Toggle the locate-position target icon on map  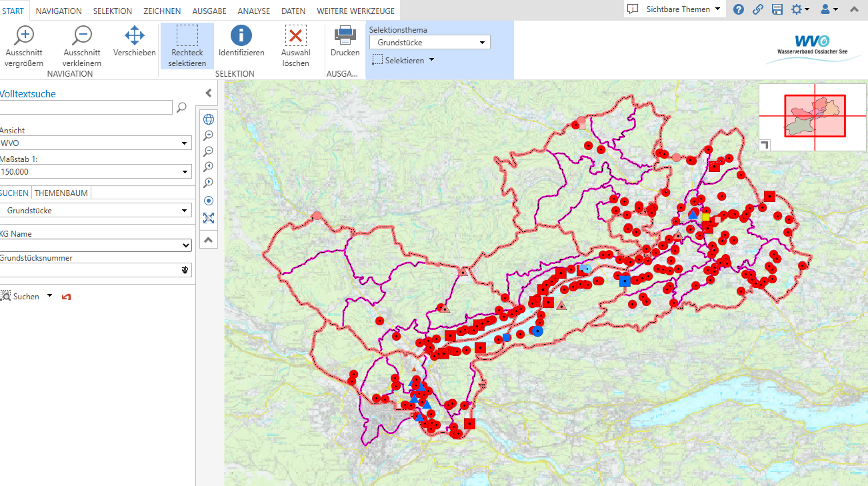[x=209, y=201]
